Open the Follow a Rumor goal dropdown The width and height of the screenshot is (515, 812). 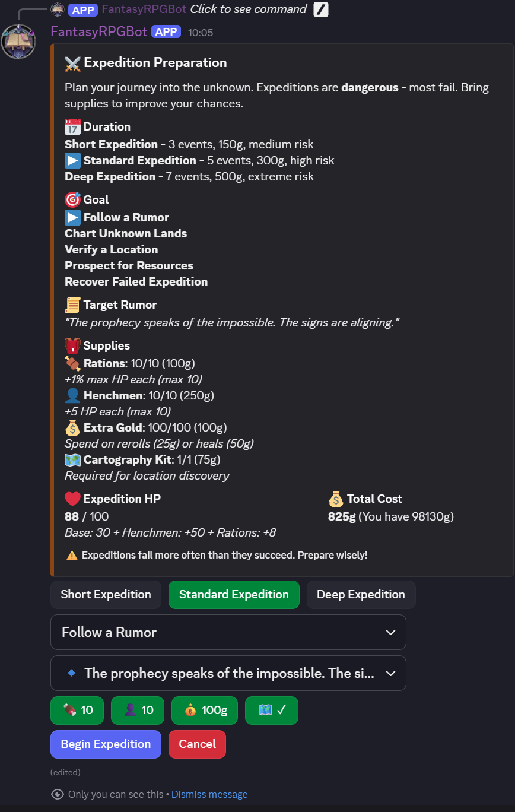tap(228, 632)
